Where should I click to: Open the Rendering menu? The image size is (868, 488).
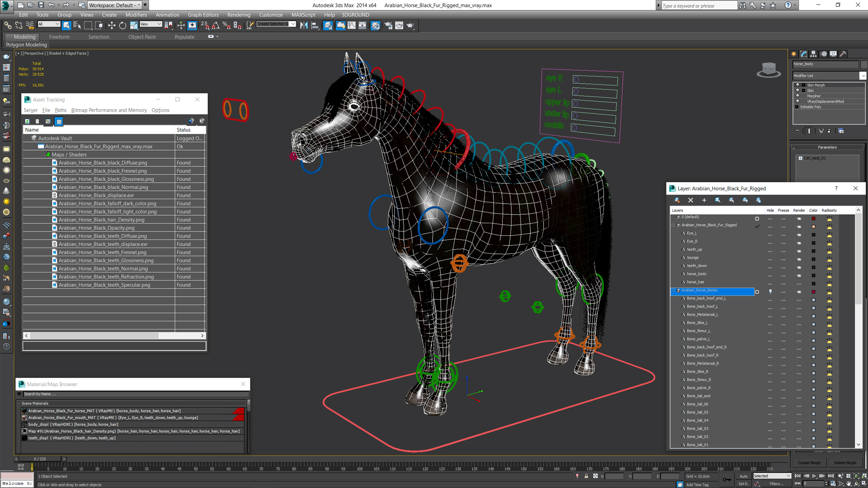tap(238, 14)
